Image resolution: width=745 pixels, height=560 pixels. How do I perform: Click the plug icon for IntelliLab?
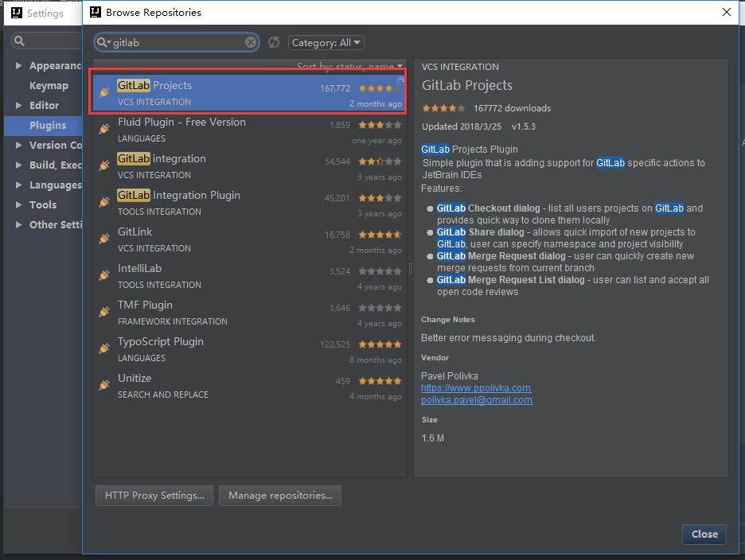(x=104, y=275)
